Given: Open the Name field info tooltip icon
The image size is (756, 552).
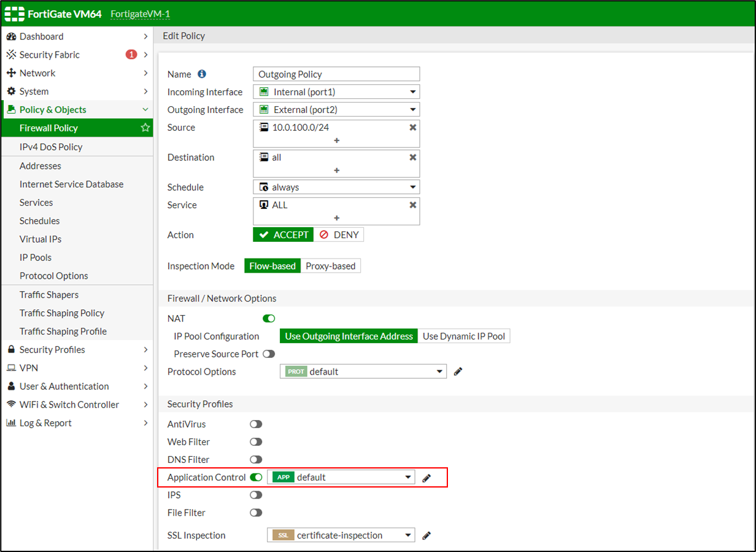Looking at the screenshot, I should coord(200,74).
